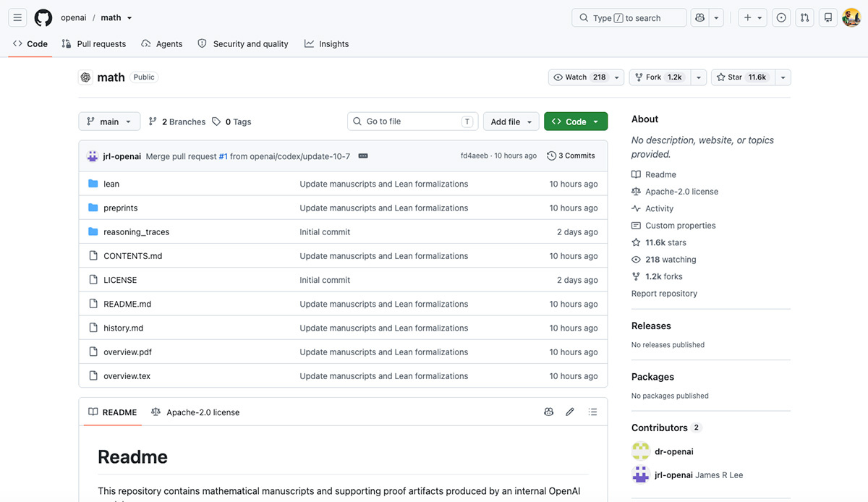Edit README with the pencil icon
Screen dimensions: 868x502
point(570,412)
